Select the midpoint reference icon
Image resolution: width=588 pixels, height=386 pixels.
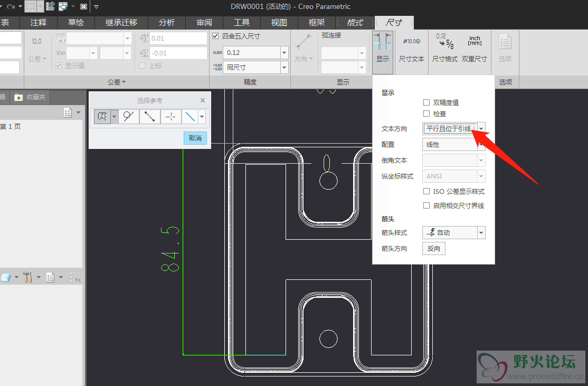coord(149,116)
